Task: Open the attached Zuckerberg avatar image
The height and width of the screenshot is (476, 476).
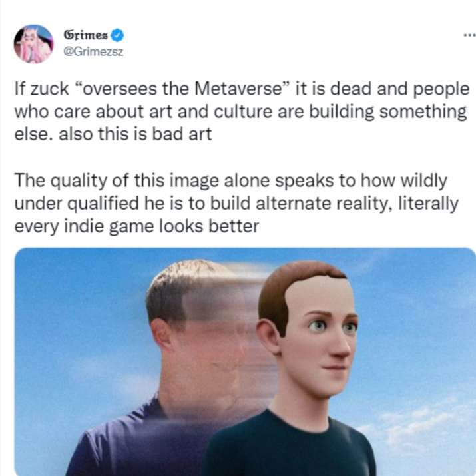Action: [x=245, y=362]
